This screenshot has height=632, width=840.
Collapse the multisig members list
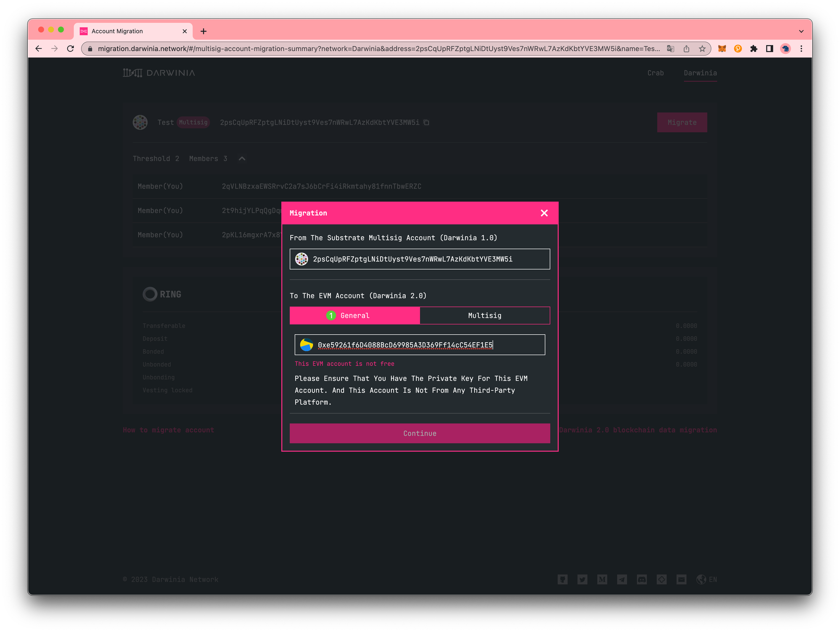tap(242, 159)
